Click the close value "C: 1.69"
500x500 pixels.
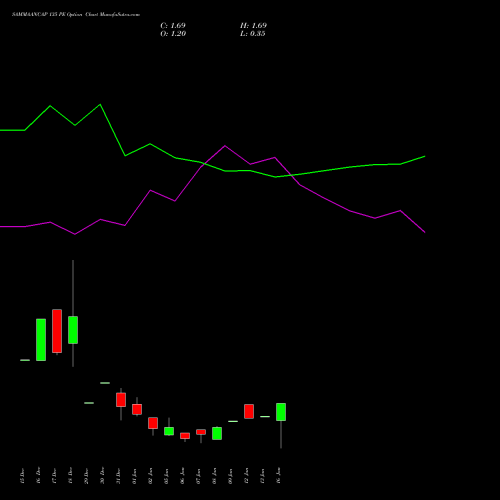click(173, 26)
